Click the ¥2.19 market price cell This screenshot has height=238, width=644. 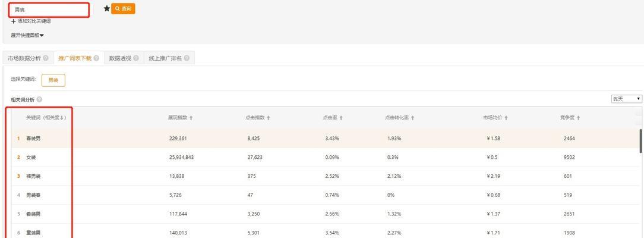coord(493,176)
